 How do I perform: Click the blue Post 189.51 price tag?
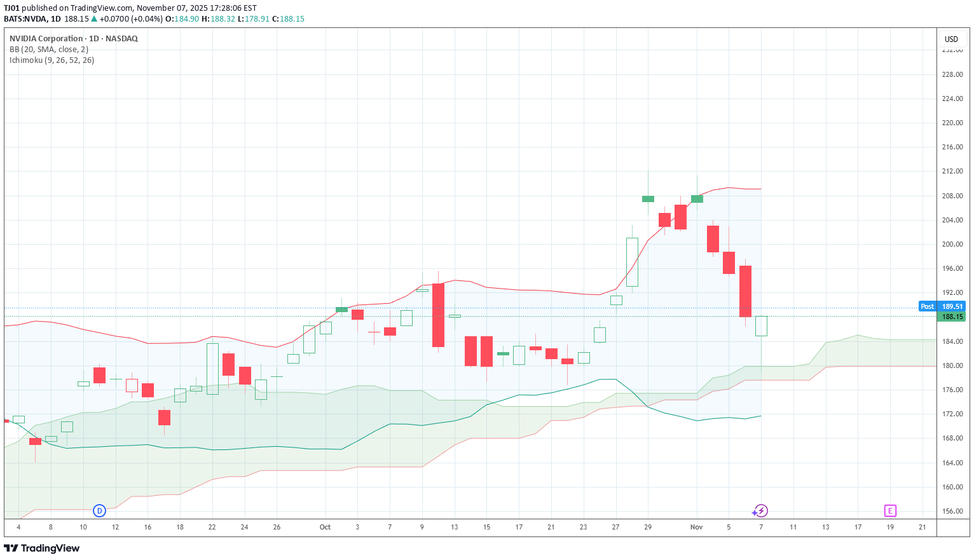pos(941,306)
